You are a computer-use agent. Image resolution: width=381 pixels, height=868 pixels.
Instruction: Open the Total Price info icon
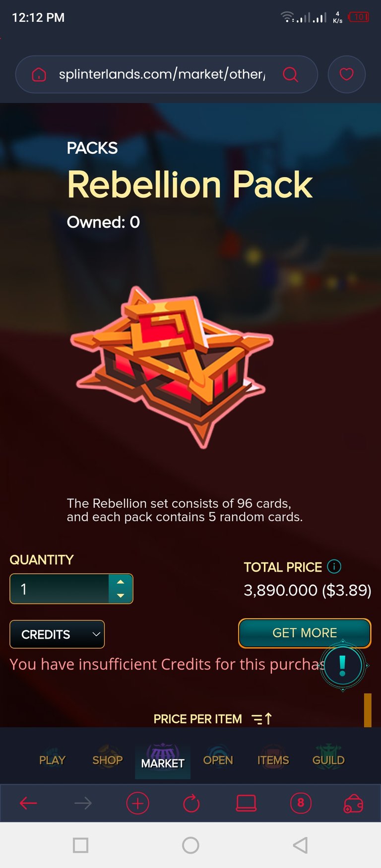tap(334, 566)
